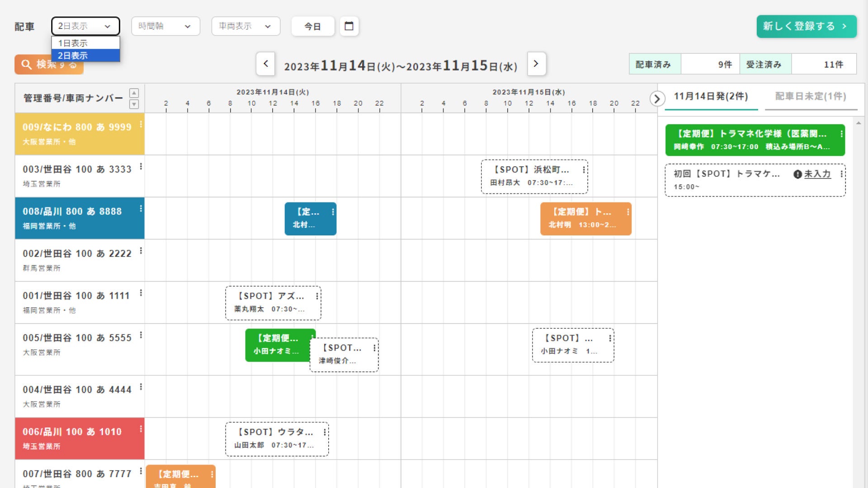Image resolution: width=868 pixels, height=488 pixels.
Task: Open kebab menu for vehicle 008 row
Action: 141,209
